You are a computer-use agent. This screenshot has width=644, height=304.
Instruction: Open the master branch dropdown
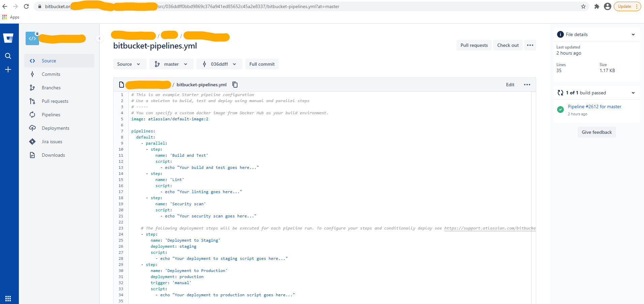(171, 64)
